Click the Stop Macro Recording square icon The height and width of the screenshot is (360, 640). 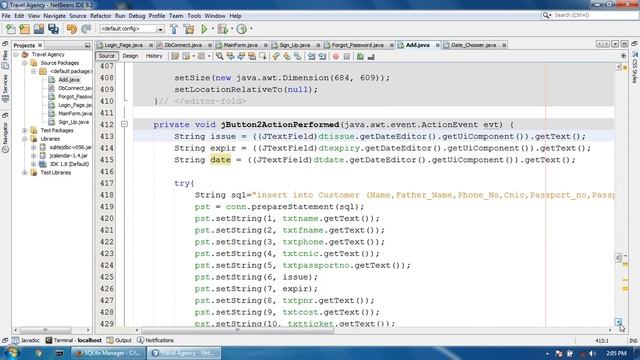(347, 56)
